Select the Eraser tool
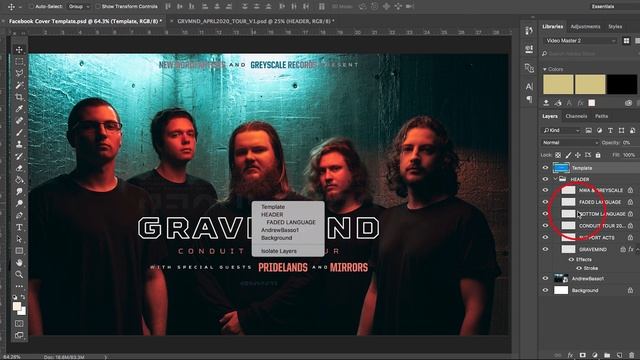Screen dimensions: 640x360 19,168
